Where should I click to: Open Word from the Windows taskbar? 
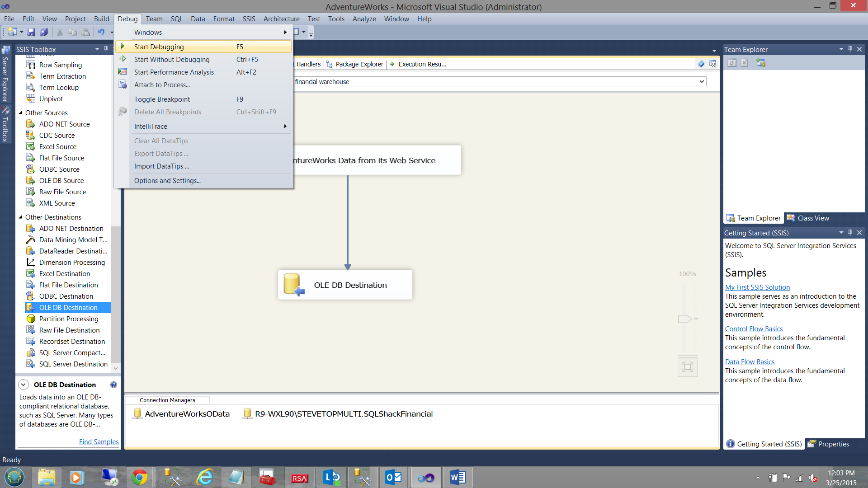tap(457, 477)
